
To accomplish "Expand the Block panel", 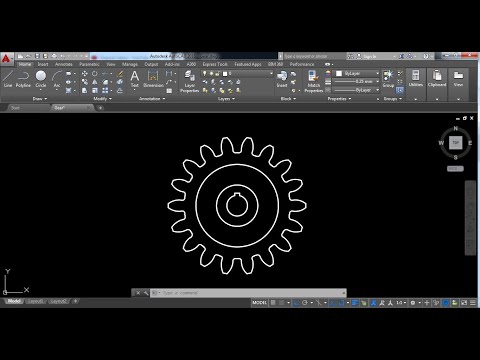I will pos(288,99).
